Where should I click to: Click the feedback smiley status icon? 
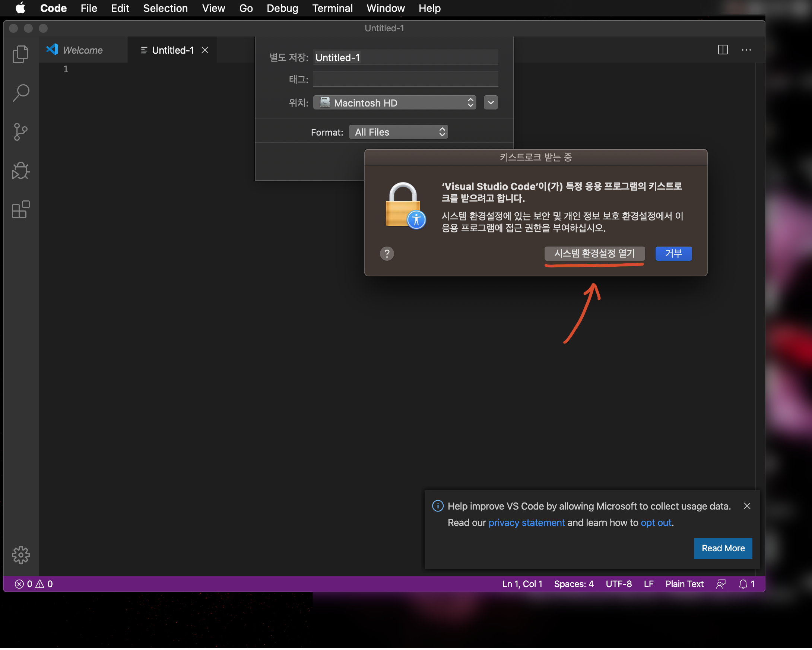pos(720,584)
